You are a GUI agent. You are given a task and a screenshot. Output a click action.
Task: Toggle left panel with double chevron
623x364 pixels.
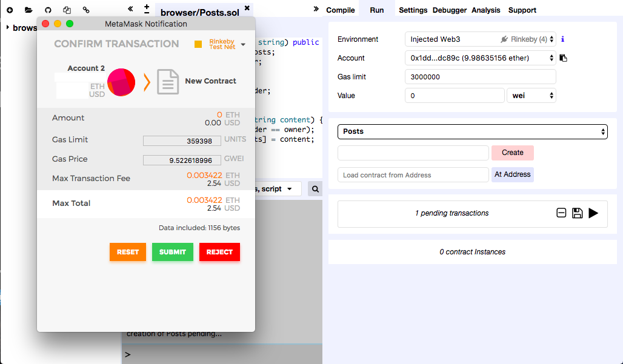coord(131,9)
